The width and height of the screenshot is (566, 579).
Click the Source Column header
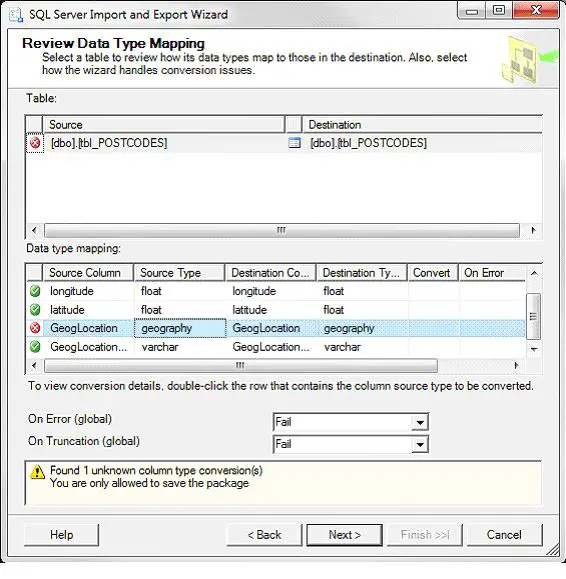click(x=88, y=273)
